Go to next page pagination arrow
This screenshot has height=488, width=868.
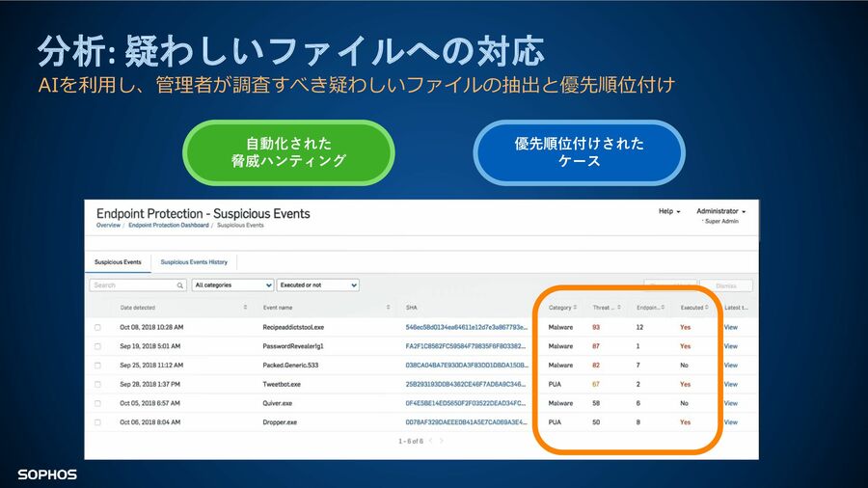(442, 441)
